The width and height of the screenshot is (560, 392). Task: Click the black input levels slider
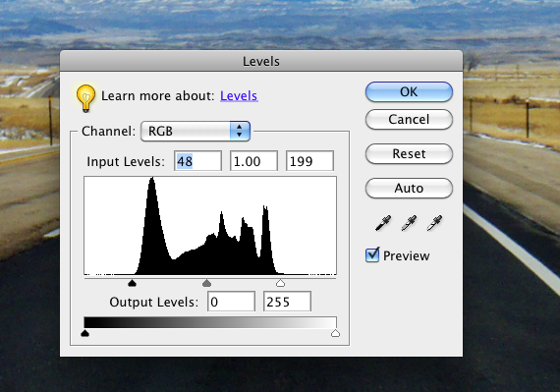tap(133, 284)
